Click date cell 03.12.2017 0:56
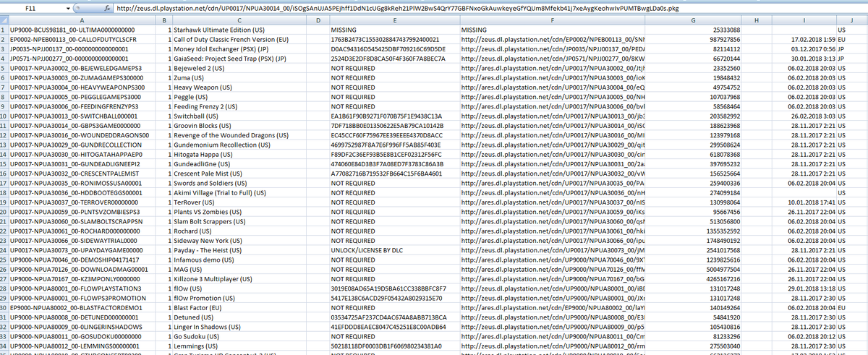The width and height of the screenshot is (868, 355). [804, 49]
